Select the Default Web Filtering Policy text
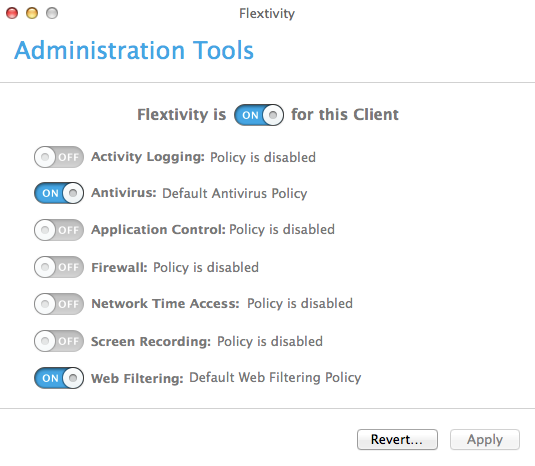The height and width of the screenshot is (466, 535). tap(275, 378)
